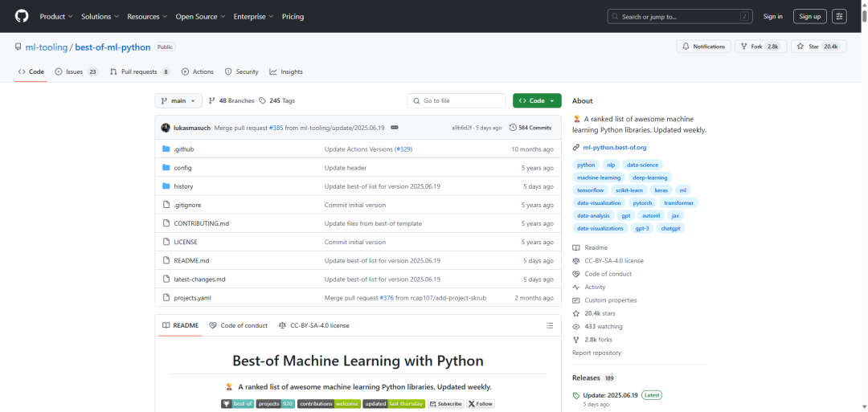The image size is (868, 412).
Task: Open the Issues tab
Action: click(76, 71)
